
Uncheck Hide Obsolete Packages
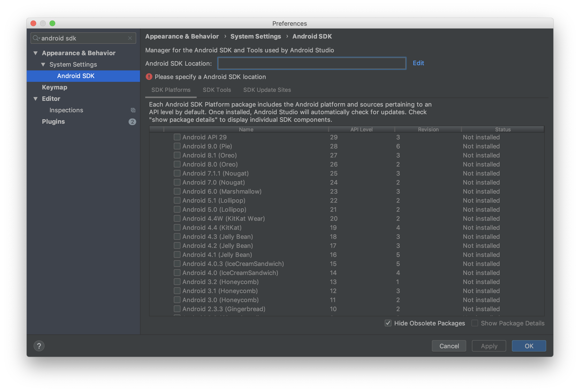click(388, 323)
